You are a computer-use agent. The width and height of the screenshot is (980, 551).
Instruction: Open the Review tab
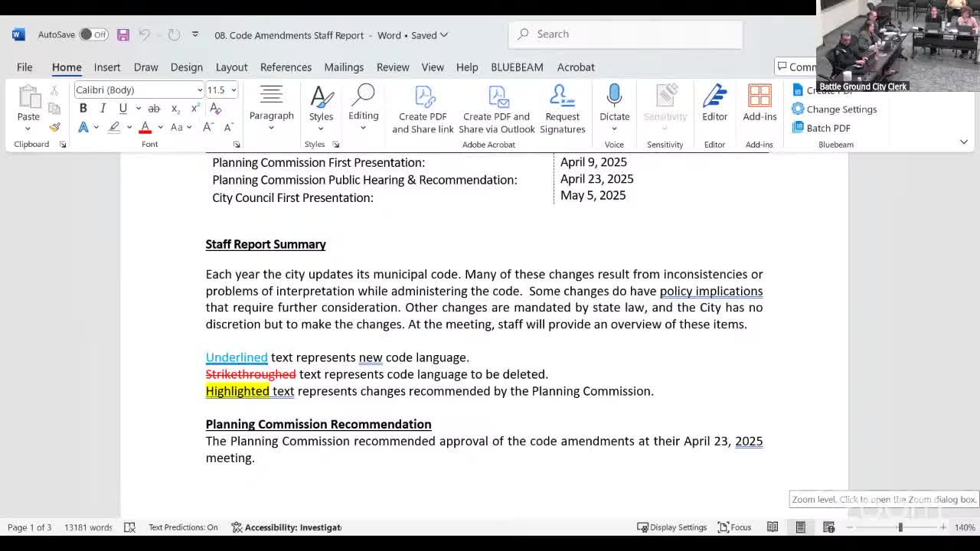click(x=393, y=67)
